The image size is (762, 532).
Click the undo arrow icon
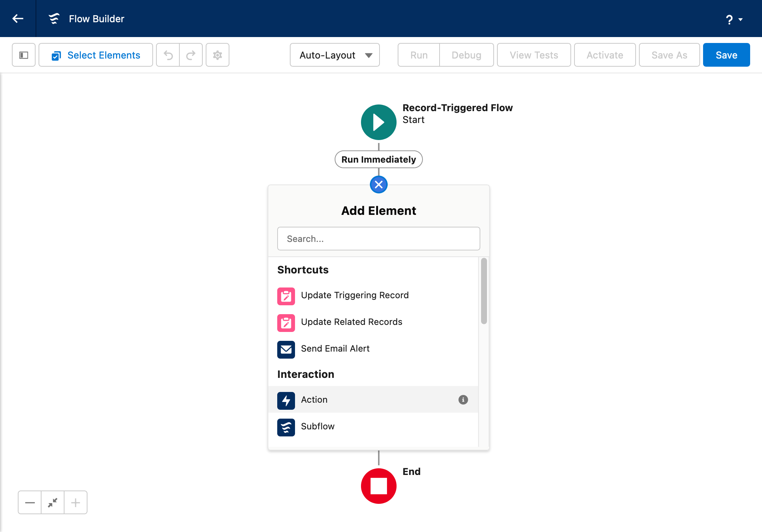(168, 55)
